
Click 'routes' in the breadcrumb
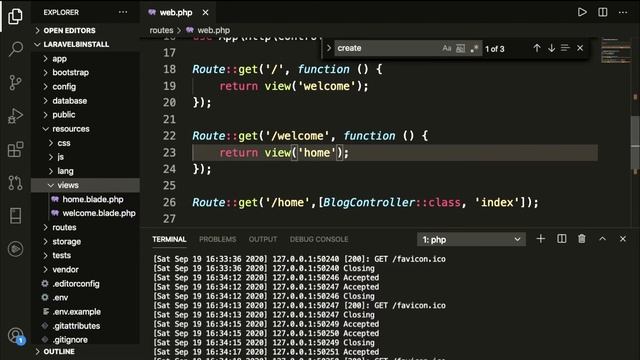[x=161, y=30]
